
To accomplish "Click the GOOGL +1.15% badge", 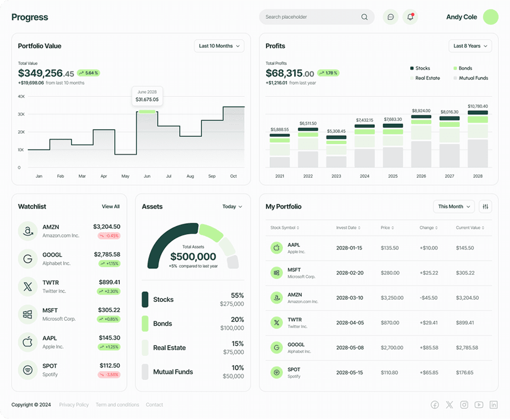I will coord(109,264).
